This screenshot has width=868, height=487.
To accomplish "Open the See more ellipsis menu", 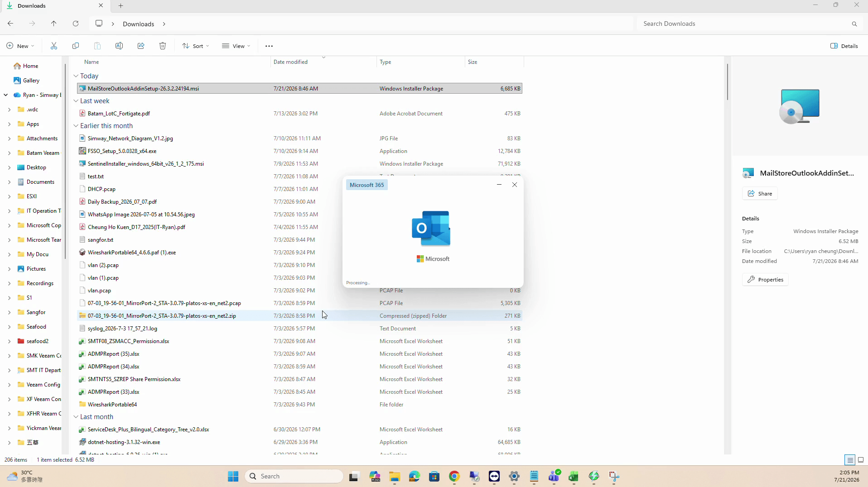I will tap(269, 46).
